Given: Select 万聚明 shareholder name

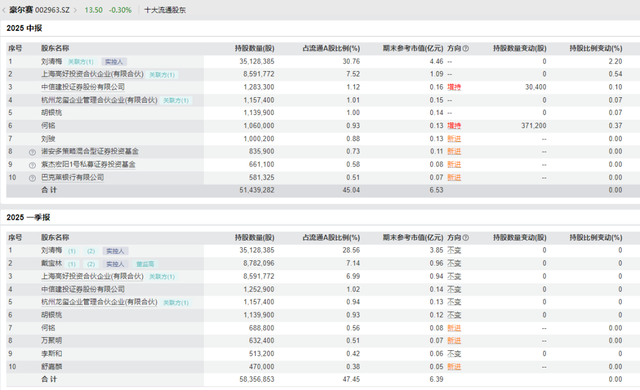Looking at the screenshot, I should [51, 341].
